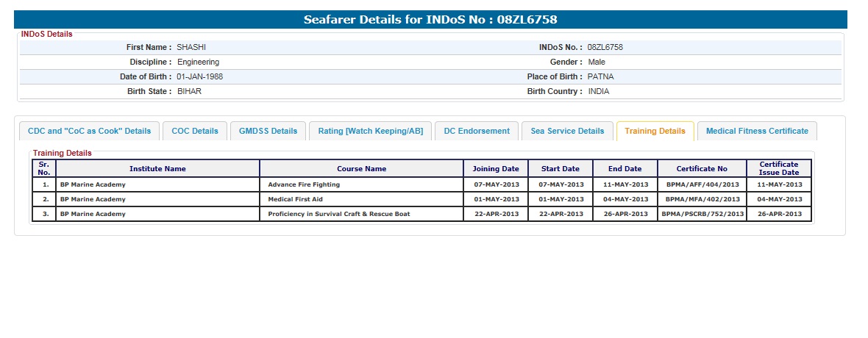Click the Seafarer Details page title bar
868x338 pixels.
point(435,20)
